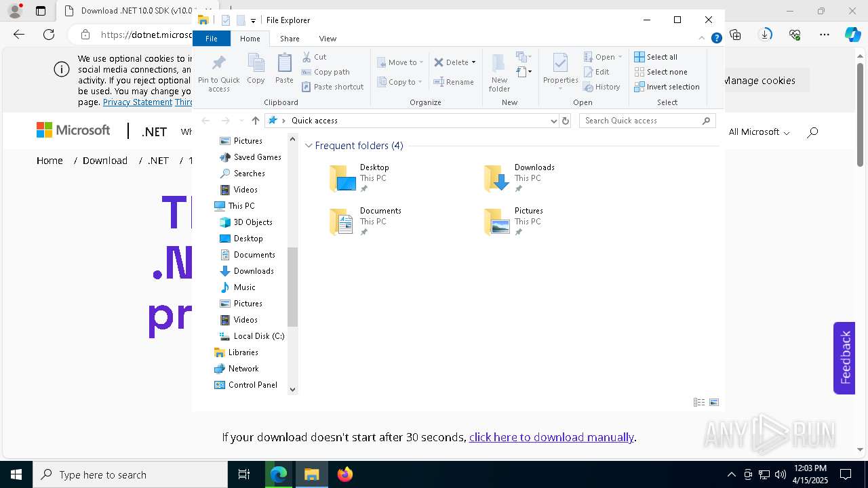Click Select all in ribbon
868x488 pixels.
pos(656,57)
